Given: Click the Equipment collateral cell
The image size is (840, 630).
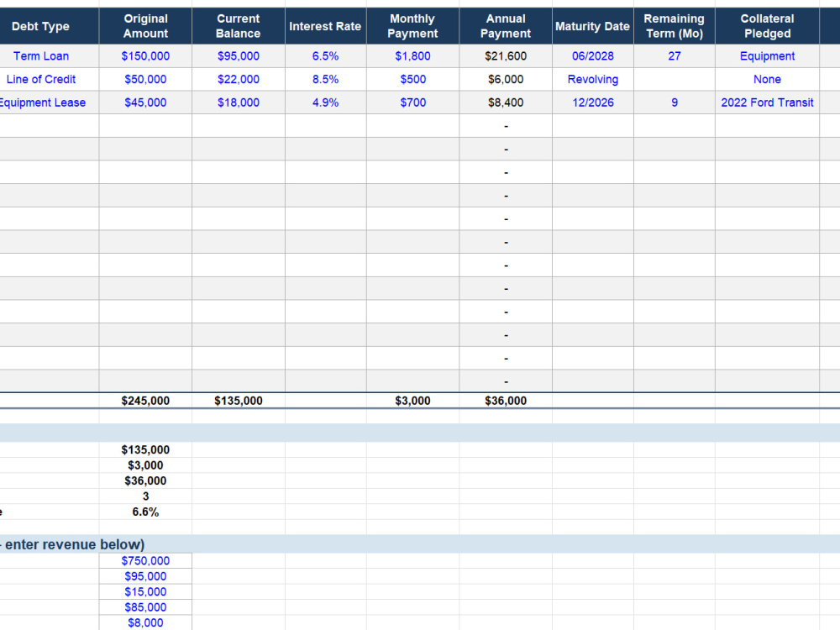Looking at the screenshot, I should (767, 56).
